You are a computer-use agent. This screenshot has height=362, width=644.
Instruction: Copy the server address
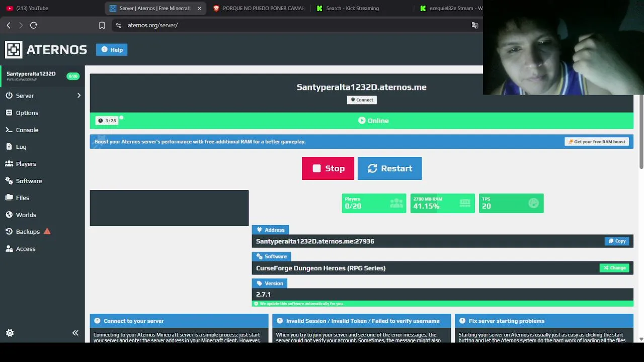coord(617,241)
